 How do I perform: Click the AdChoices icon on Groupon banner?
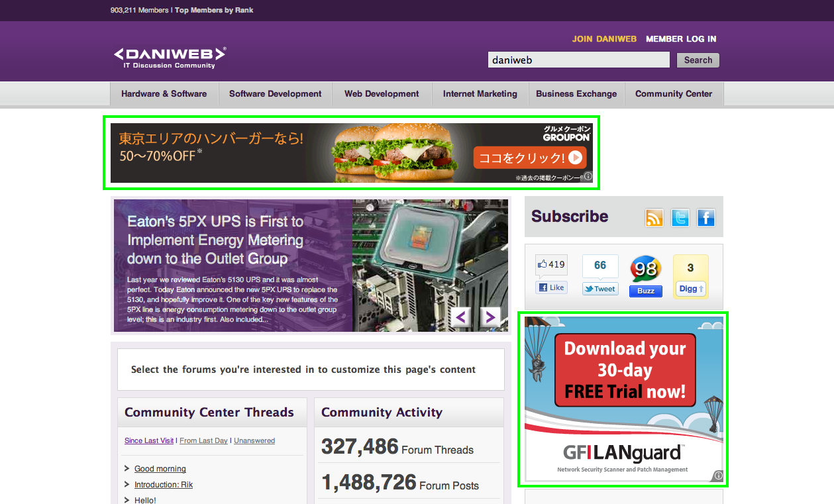pyautogui.click(x=588, y=177)
